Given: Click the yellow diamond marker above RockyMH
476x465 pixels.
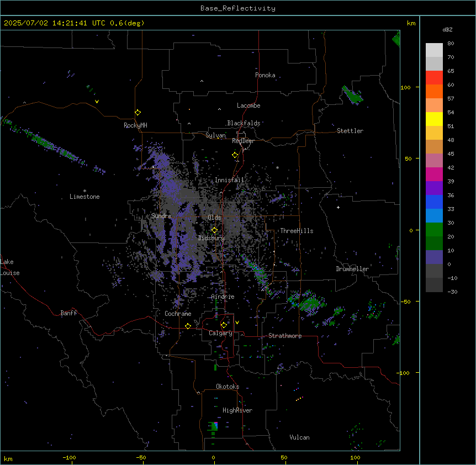Looking at the screenshot, I should coord(137,112).
